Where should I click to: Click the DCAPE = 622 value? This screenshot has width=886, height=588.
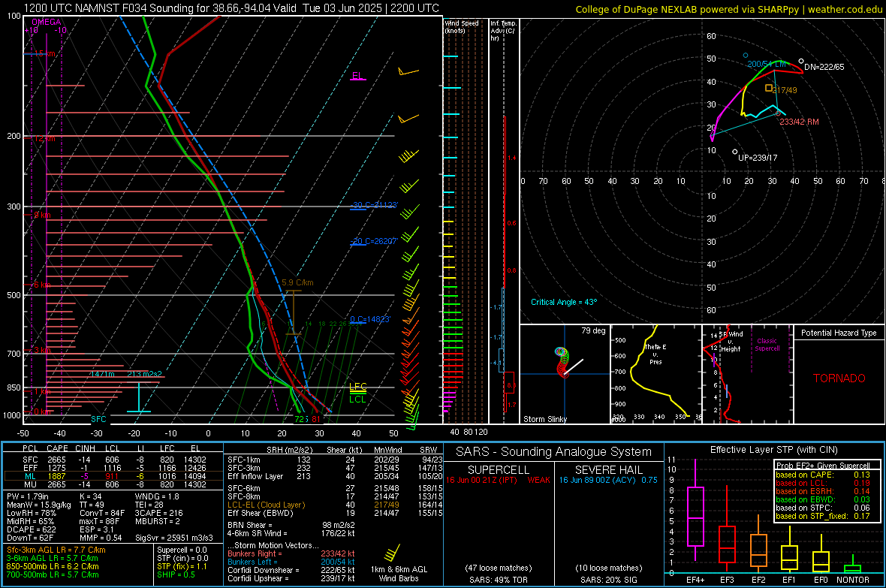[x=31, y=529]
